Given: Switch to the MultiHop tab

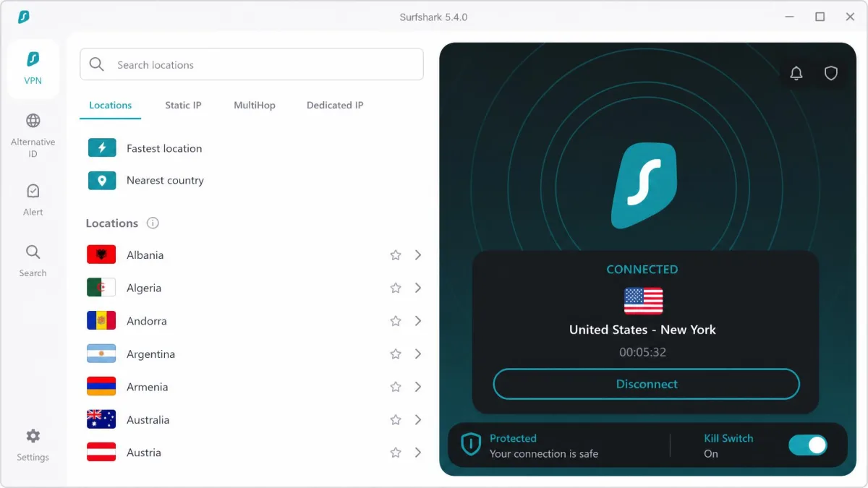Looking at the screenshot, I should (x=255, y=106).
